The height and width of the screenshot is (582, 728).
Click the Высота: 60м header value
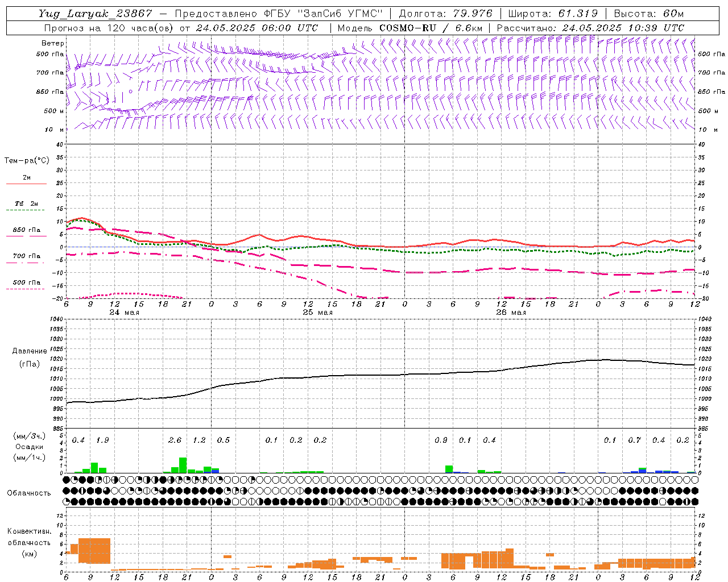(649, 14)
